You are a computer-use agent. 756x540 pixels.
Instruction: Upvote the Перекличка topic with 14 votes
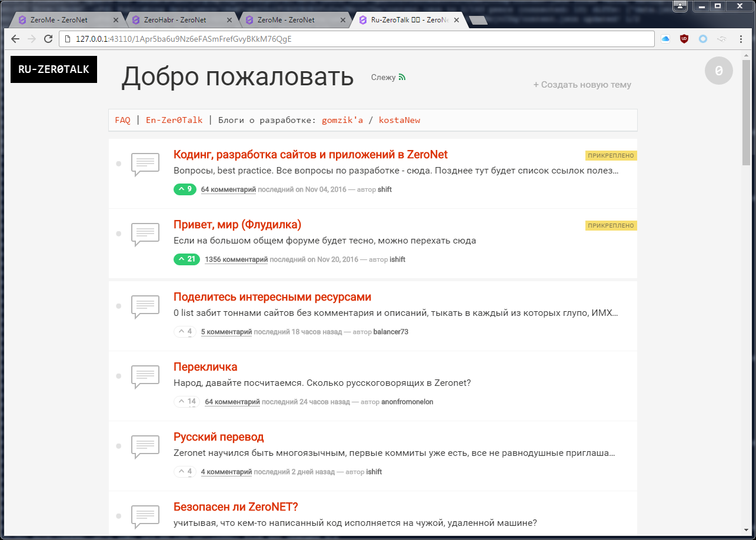click(x=187, y=402)
